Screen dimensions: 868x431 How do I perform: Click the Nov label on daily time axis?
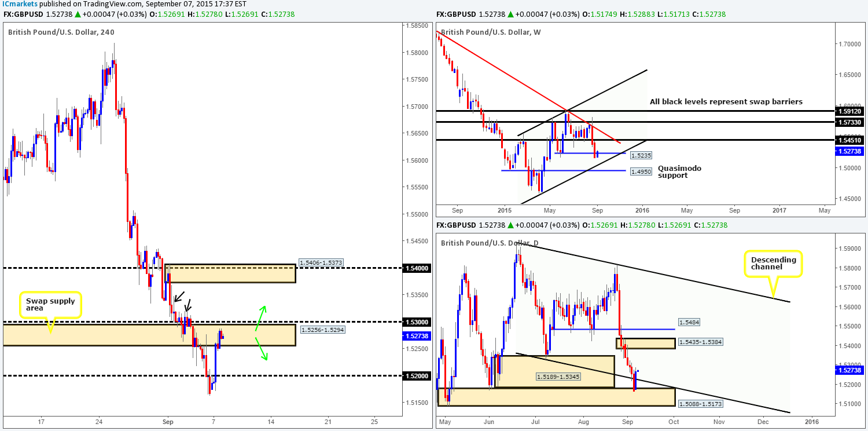[x=719, y=421]
